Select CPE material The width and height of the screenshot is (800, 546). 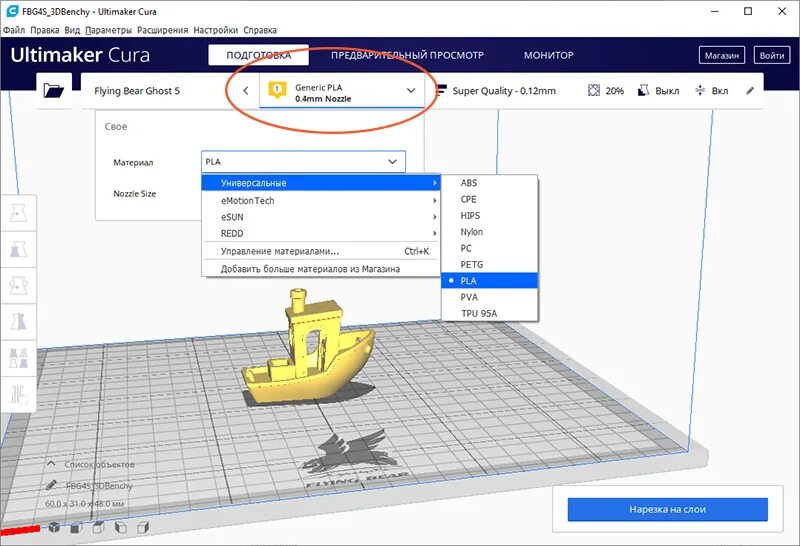point(489,199)
